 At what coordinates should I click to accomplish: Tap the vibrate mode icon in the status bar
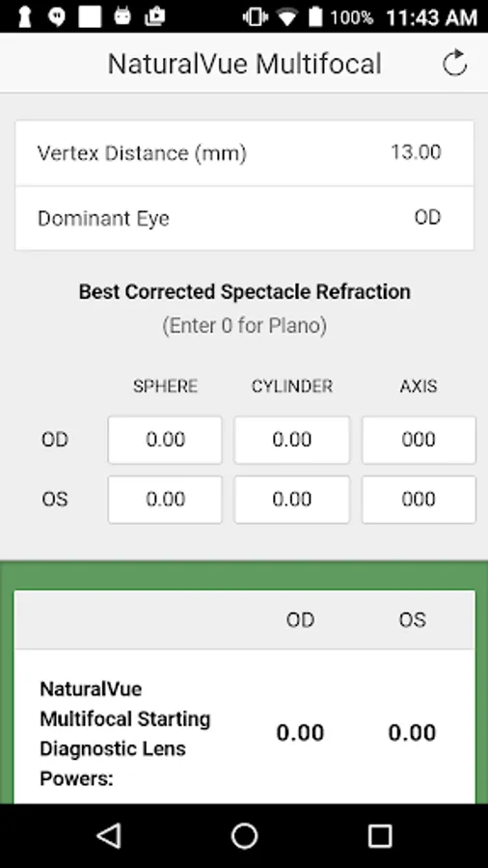(255, 17)
